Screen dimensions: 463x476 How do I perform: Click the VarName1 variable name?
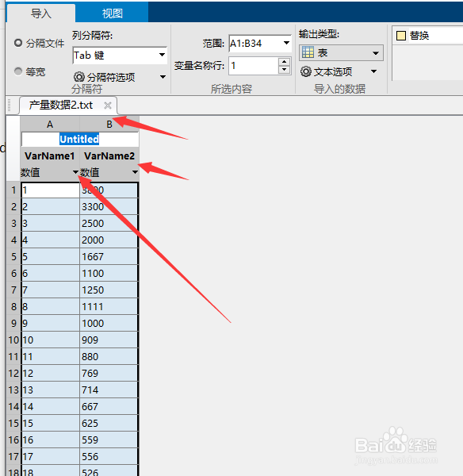tap(50, 156)
